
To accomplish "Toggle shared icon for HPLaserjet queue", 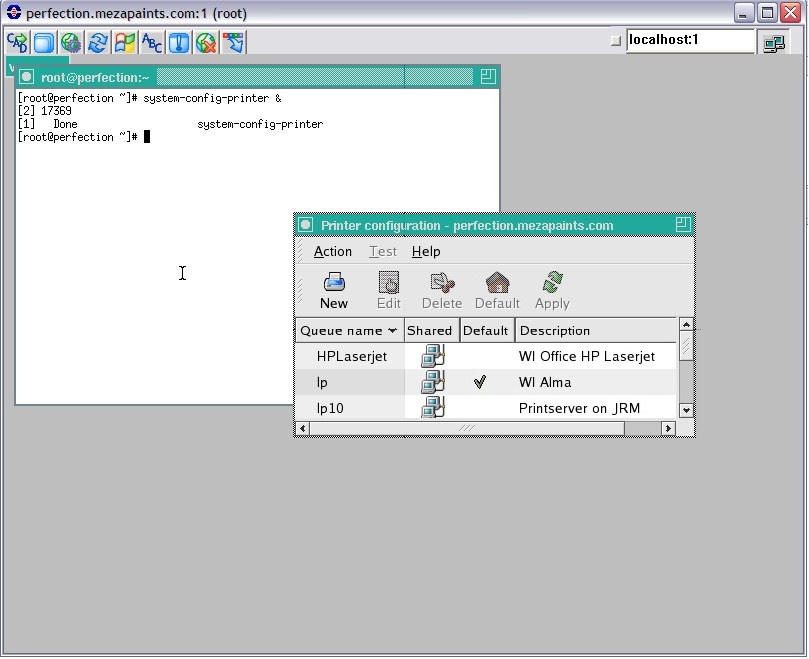I will [x=432, y=356].
